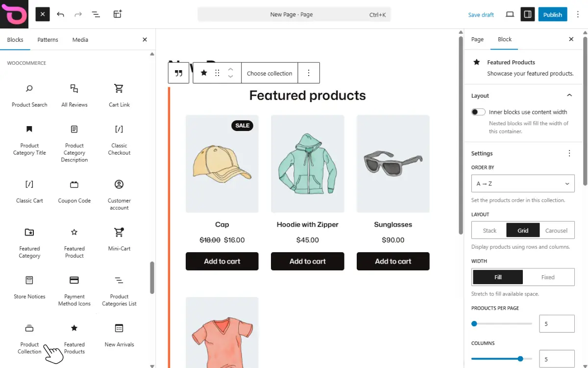Choose Fixed width option
Viewport: 588px width, 368px height.
(548, 277)
